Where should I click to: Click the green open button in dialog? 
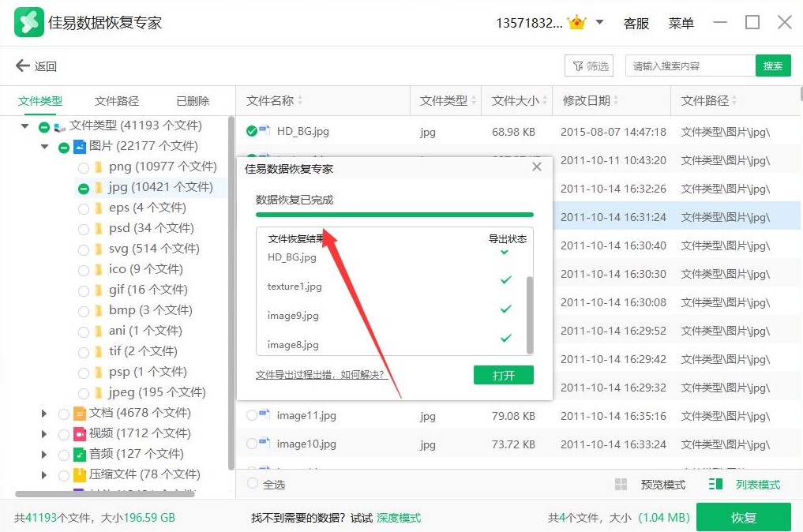[503, 375]
